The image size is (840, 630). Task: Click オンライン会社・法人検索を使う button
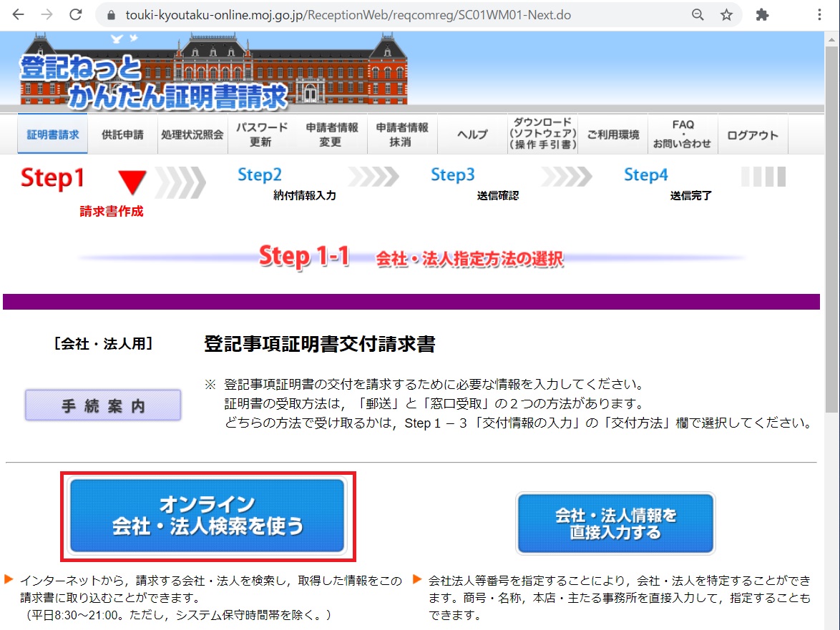click(207, 516)
